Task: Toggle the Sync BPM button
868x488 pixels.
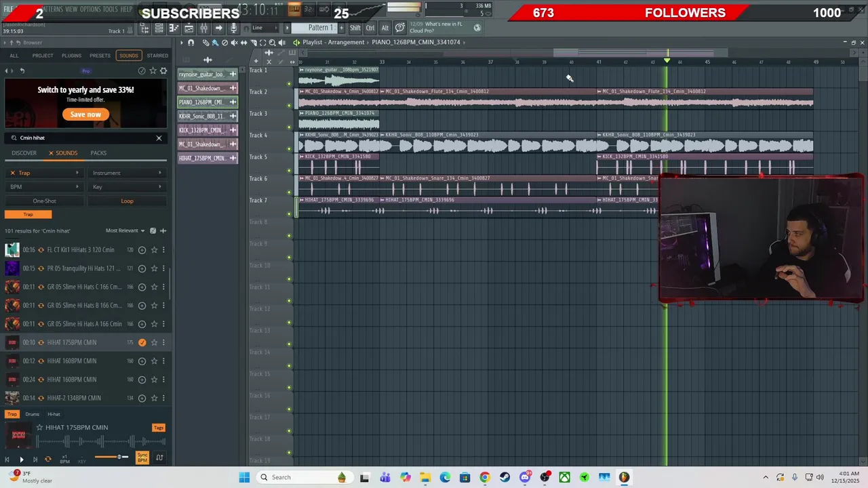Action: 142,458
